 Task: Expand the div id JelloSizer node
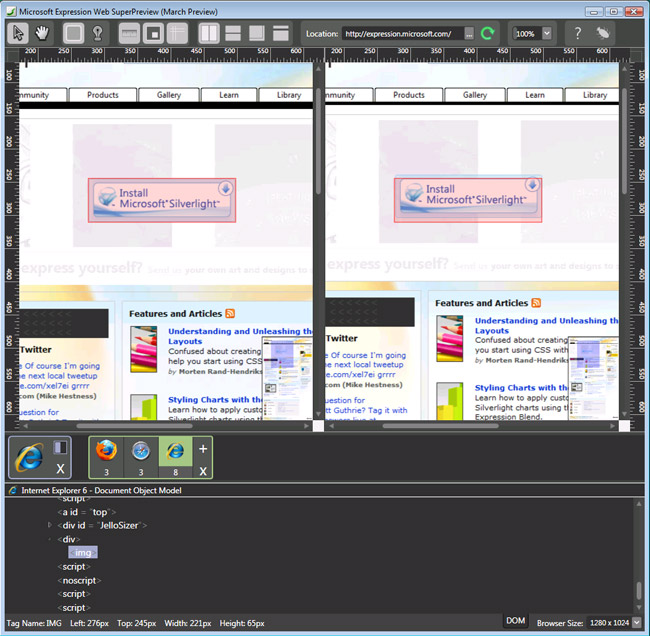(x=49, y=525)
